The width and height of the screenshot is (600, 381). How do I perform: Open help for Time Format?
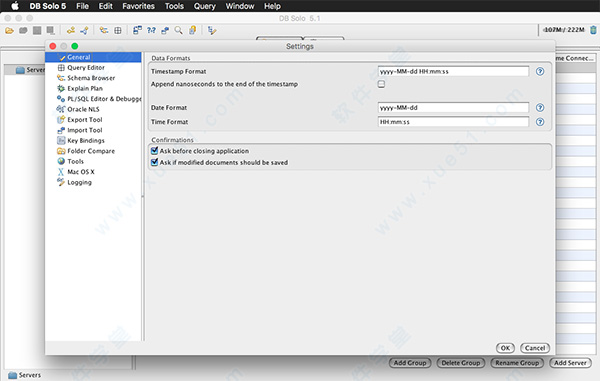[x=540, y=122]
